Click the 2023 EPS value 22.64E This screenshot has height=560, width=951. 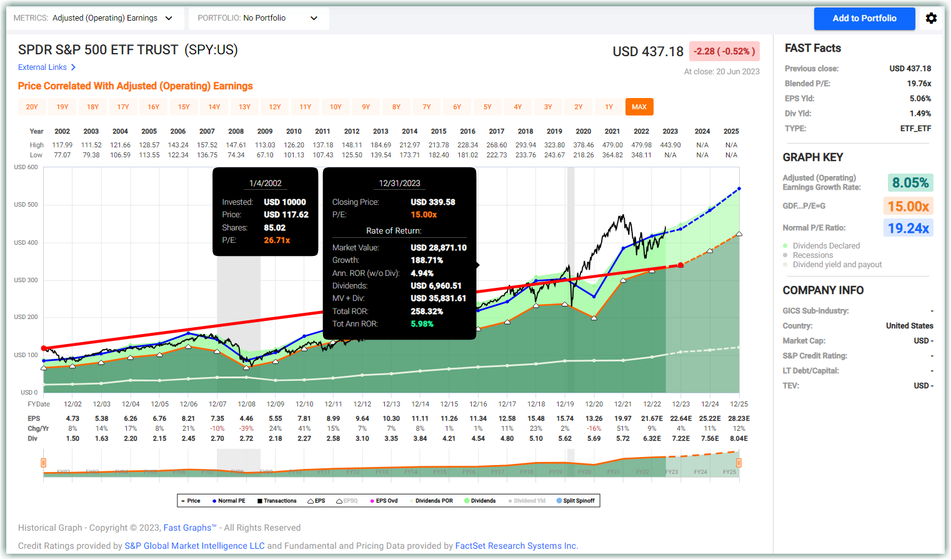coord(681,419)
